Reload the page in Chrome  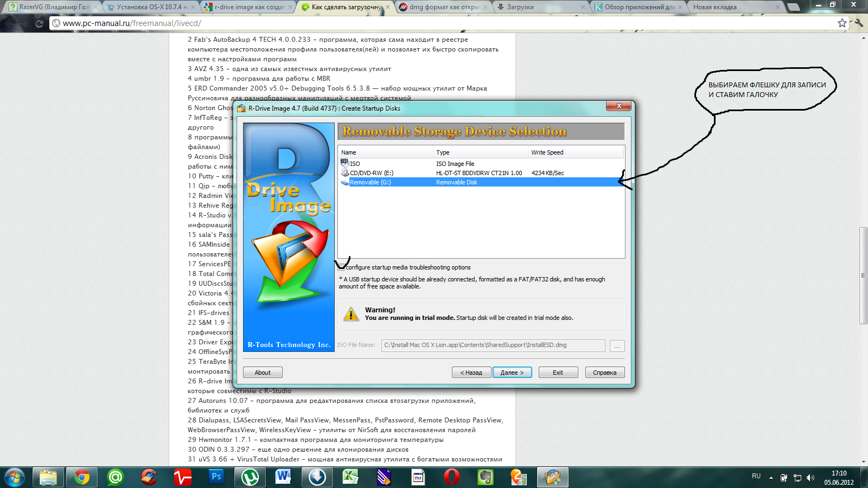pos(39,23)
